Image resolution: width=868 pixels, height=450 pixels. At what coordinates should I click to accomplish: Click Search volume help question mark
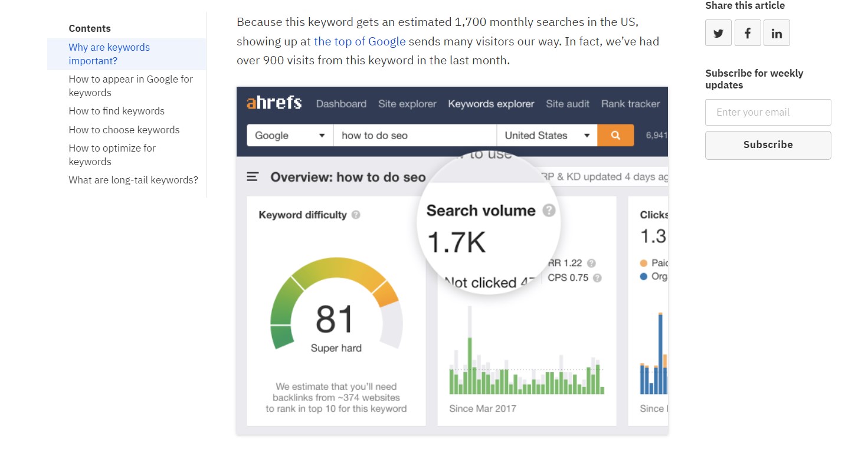[x=549, y=211]
